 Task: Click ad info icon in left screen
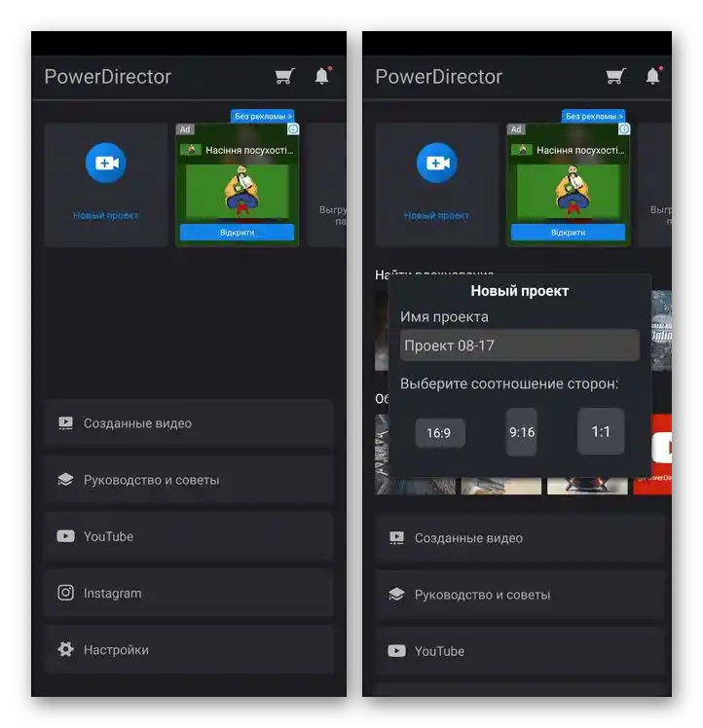click(293, 129)
